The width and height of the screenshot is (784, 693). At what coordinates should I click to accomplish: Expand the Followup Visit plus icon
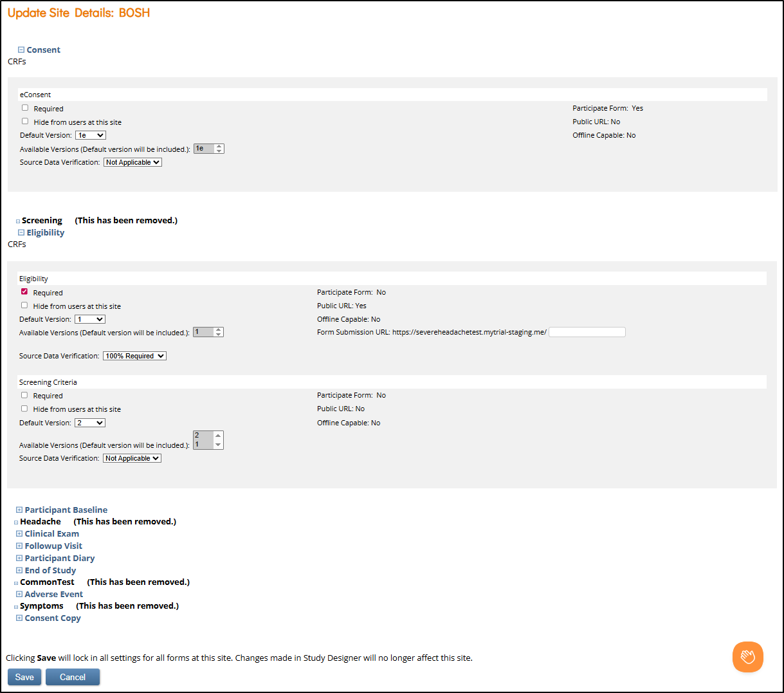click(19, 546)
